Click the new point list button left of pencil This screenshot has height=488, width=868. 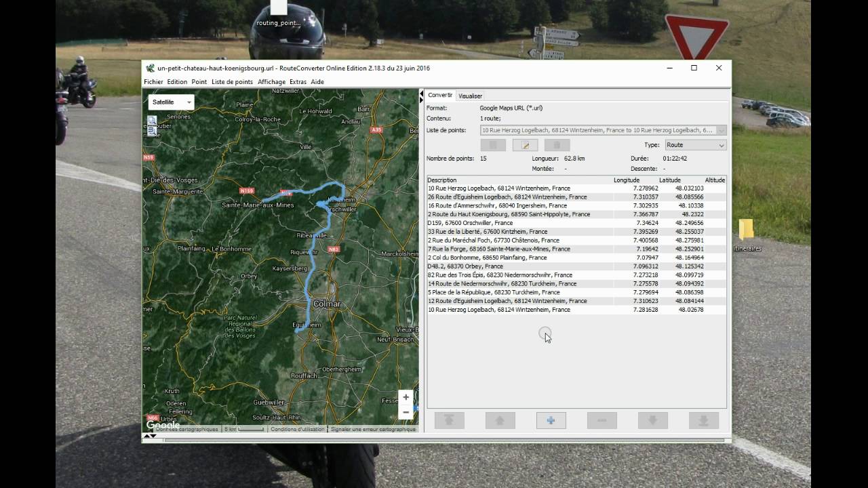tap(493, 145)
